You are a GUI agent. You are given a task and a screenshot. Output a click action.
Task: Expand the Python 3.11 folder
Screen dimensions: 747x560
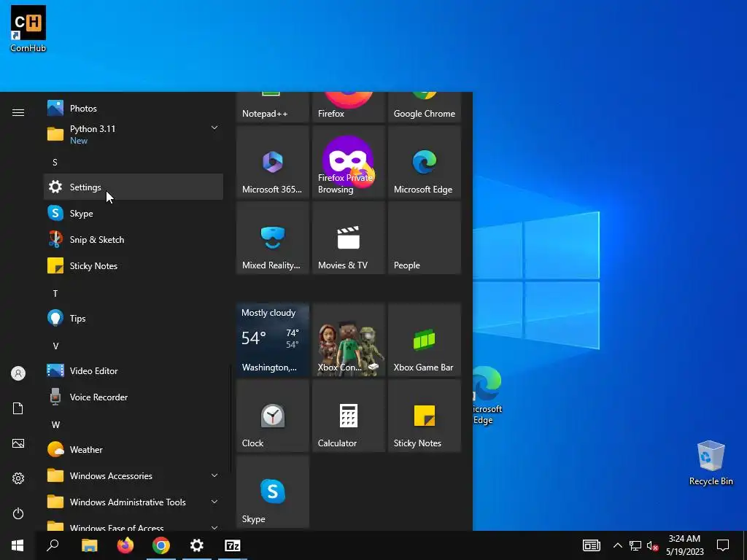133,134
